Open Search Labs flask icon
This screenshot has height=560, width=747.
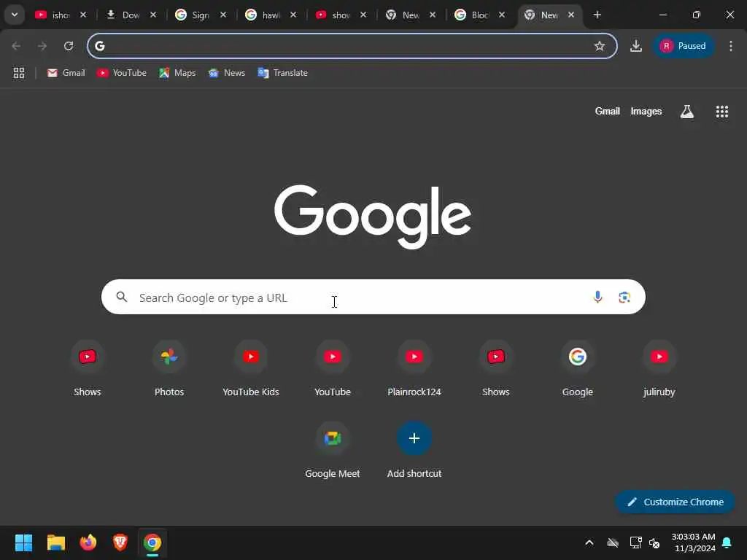pyautogui.click(x=687, y=112)
